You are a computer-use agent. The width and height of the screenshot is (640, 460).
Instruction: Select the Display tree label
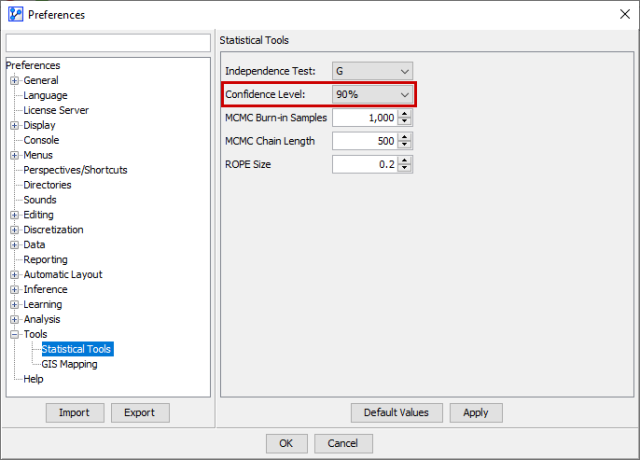click(39, 125)
